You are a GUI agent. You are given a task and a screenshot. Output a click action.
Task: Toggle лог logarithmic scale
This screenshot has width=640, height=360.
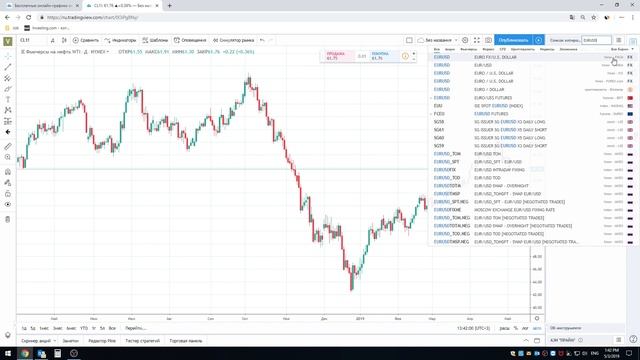(x=525, y=328)
